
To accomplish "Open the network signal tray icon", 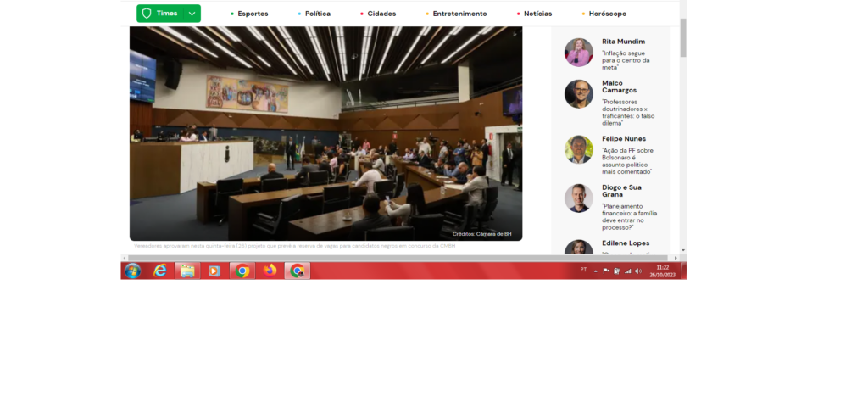I will tap(628, 271).
